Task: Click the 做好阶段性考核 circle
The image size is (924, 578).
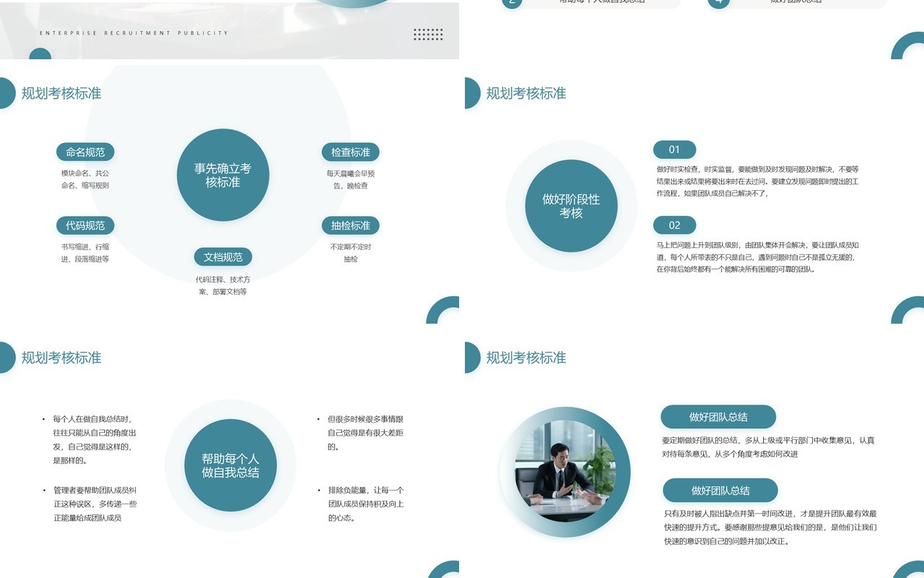Action: [x=571, y=206]
